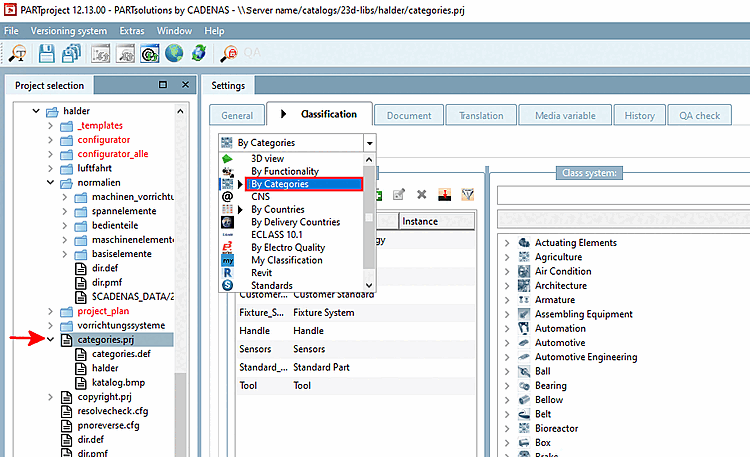Select the Fixture System table row
Viewport: 750px width, 457px height.
356,312
